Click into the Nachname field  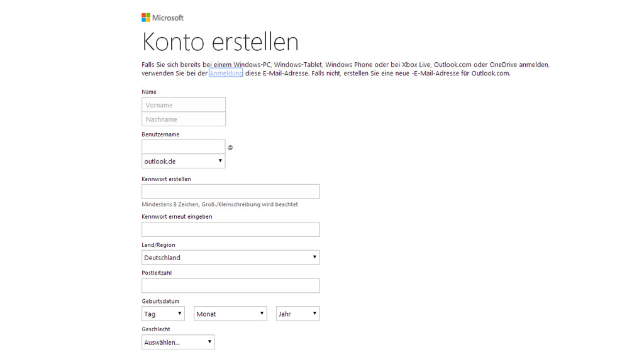point(184,119)
